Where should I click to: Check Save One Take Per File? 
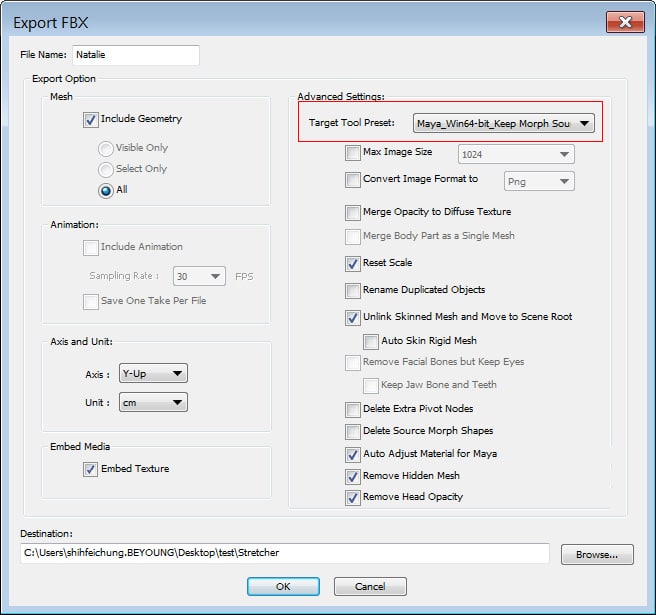click(x=90, y=302)
